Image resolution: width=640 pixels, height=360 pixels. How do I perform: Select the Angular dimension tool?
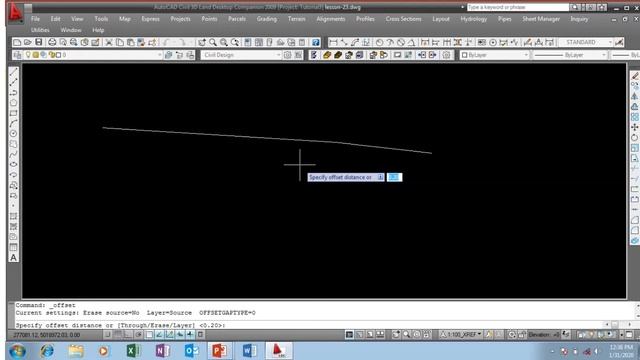pos(411,42)
